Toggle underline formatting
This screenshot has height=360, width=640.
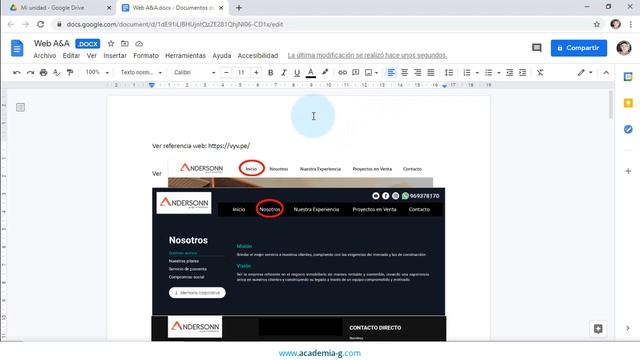pyautogui.click(x=297, y=73)
